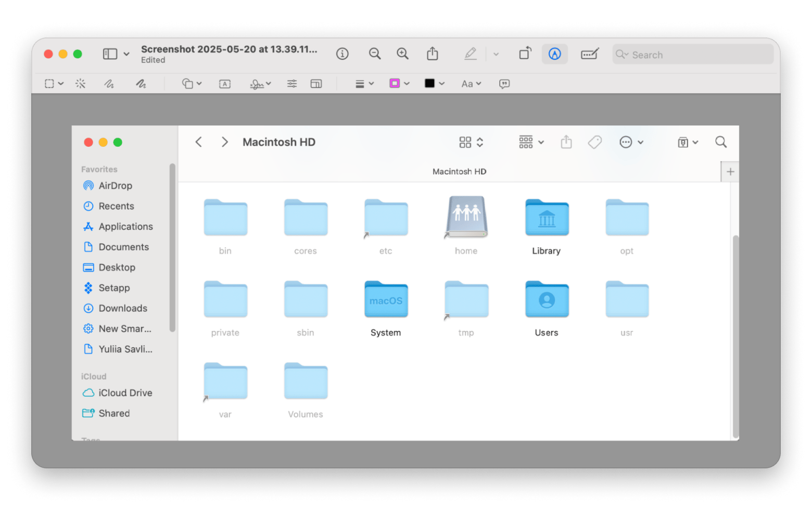
Task: Open the border color swatch picker
Action: [399, 84]
